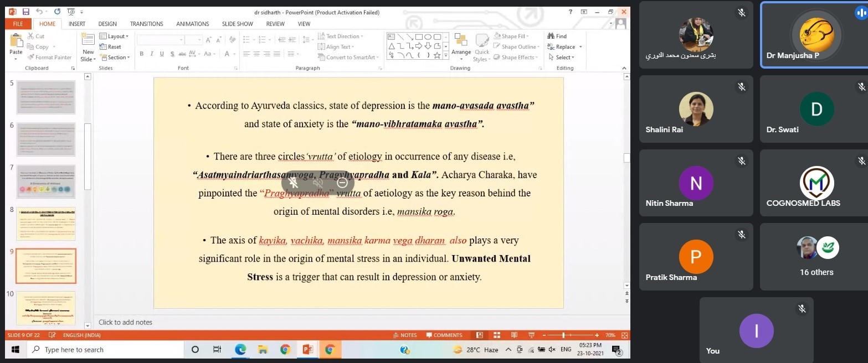Toggle Italic formatting

(152, 54)
